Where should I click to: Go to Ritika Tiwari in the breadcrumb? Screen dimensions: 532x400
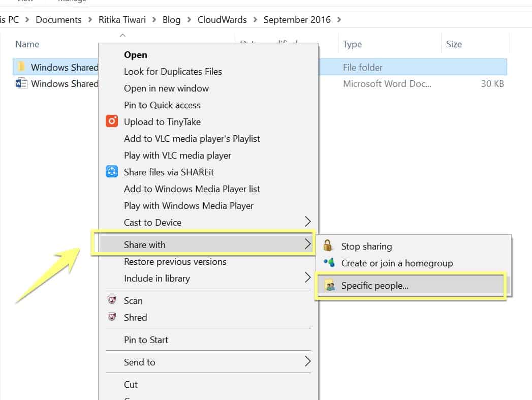pos(122,20)
